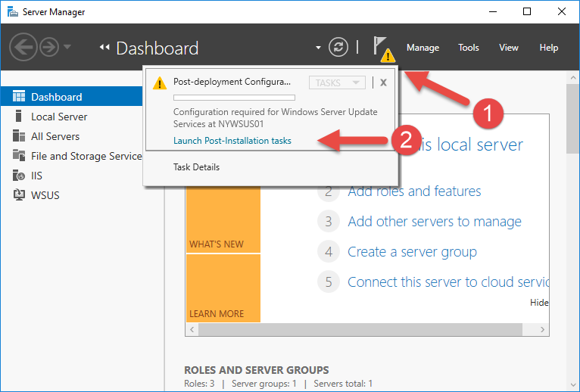This screenshot has height=392, width=580.
Task: Click the IIS role icon
Action: [x=19, y=175]
